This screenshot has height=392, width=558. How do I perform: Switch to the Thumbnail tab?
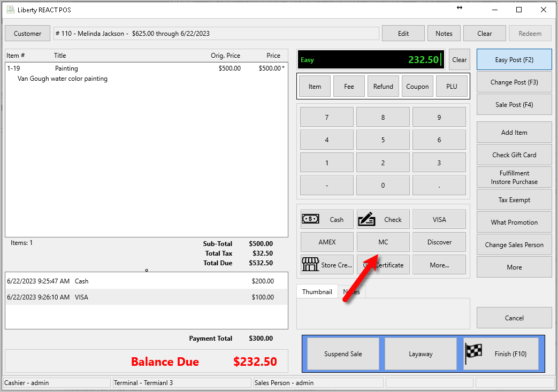point(317,291)
